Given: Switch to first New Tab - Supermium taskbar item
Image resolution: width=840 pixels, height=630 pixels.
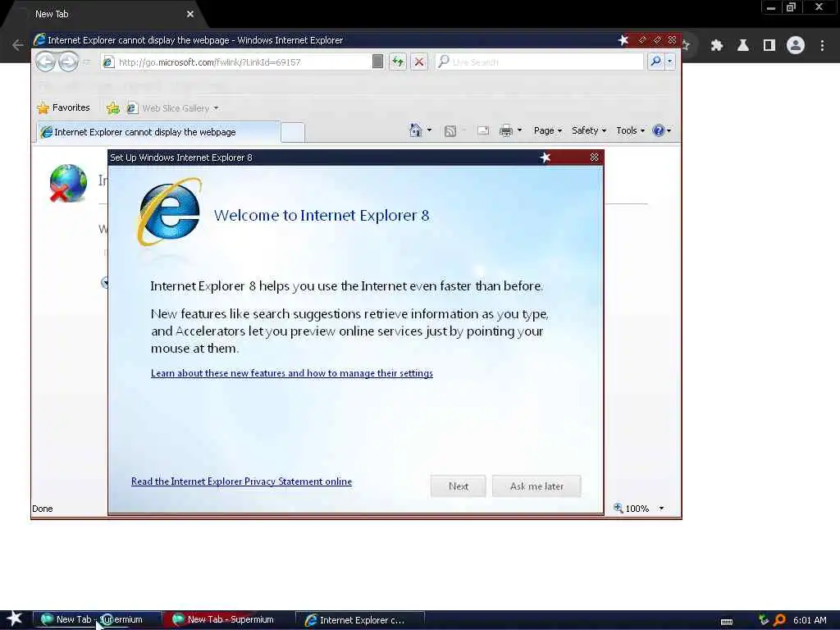Looking at the screenshot, I should click(x=96, y=619).
